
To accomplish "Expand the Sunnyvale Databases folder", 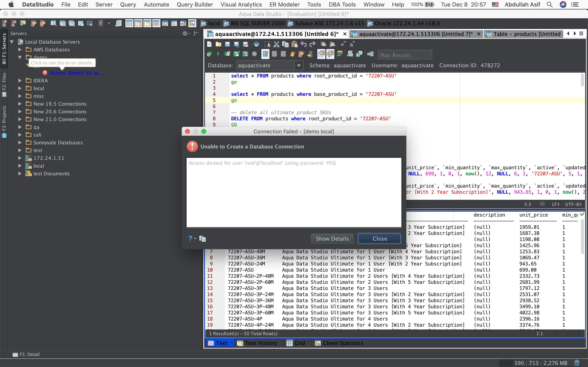I will point(20,143).
